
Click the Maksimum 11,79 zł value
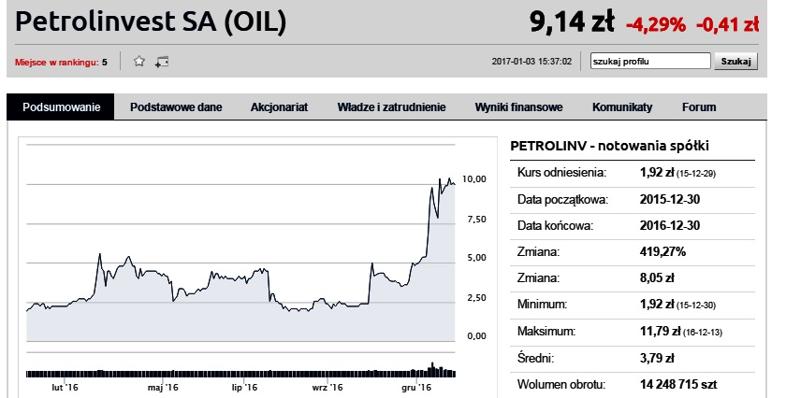(x=660, y=331)
